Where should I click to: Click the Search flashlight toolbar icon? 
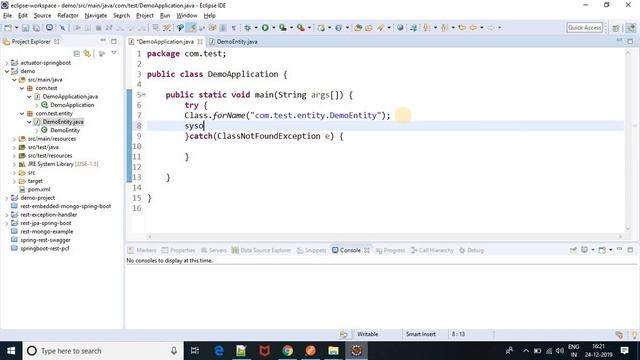tap(380, 28)
